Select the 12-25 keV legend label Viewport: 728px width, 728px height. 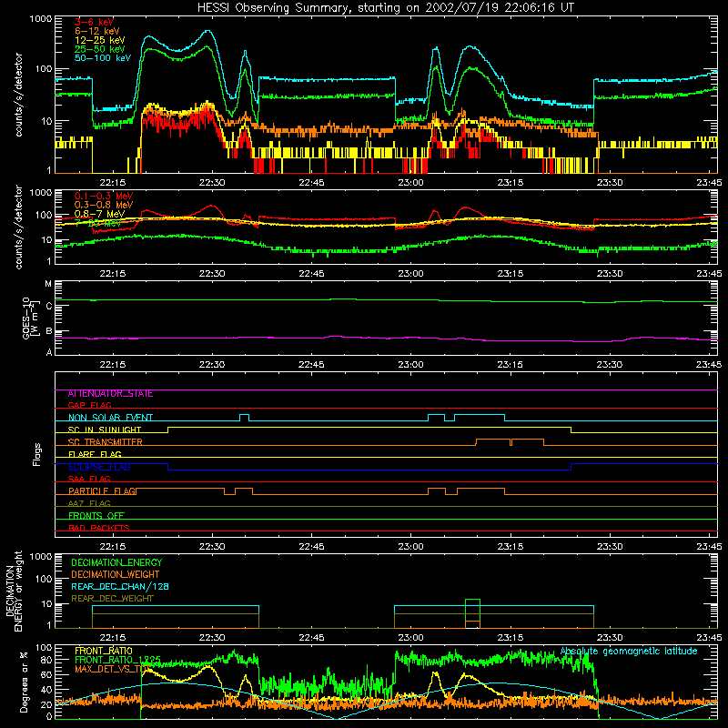click(99, 40)
